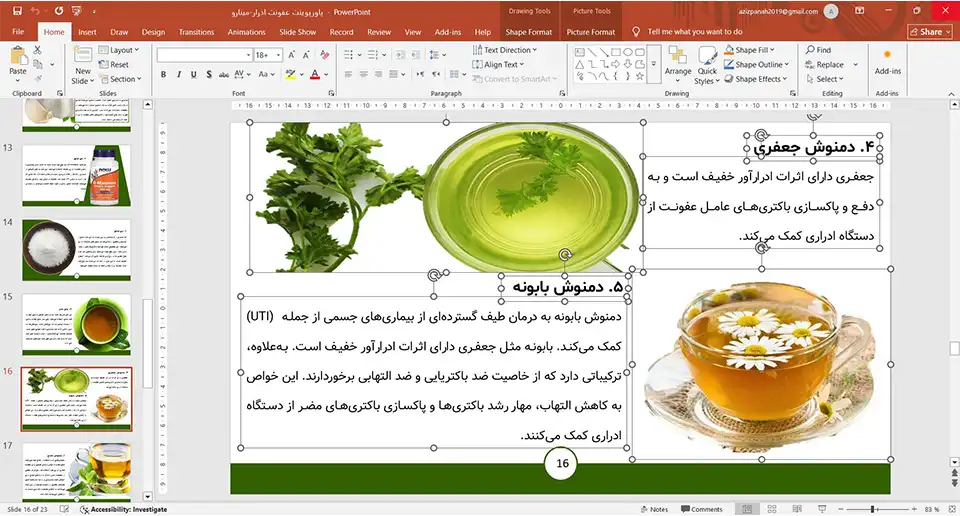The width and height of the screenshot is (960, 516).
Task: Select slide 14 thumbnail with salt bowl
Action: coord(77,250)
